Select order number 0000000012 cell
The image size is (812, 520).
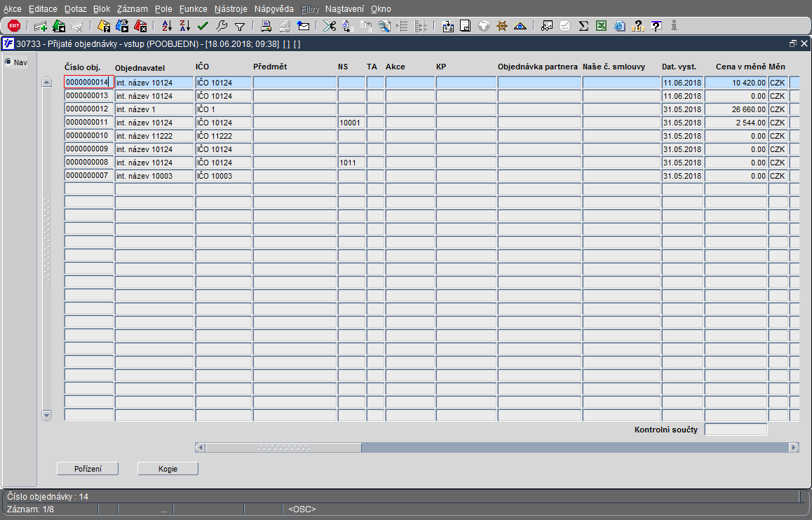click(x=89, y=109)
